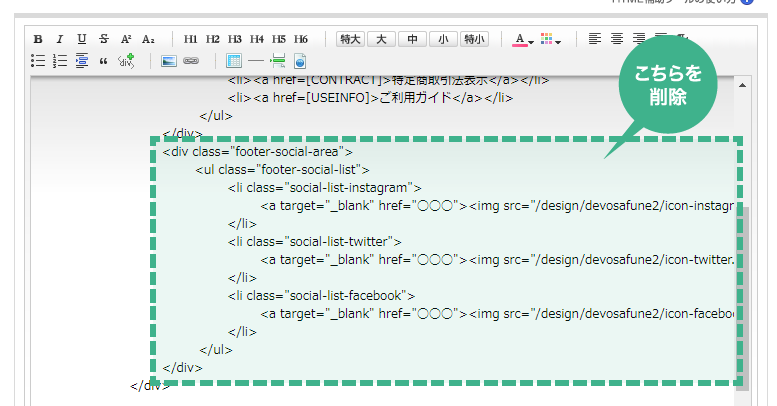777x406 pixels.
Task: Open the text color picker
Action: (522, 40)
